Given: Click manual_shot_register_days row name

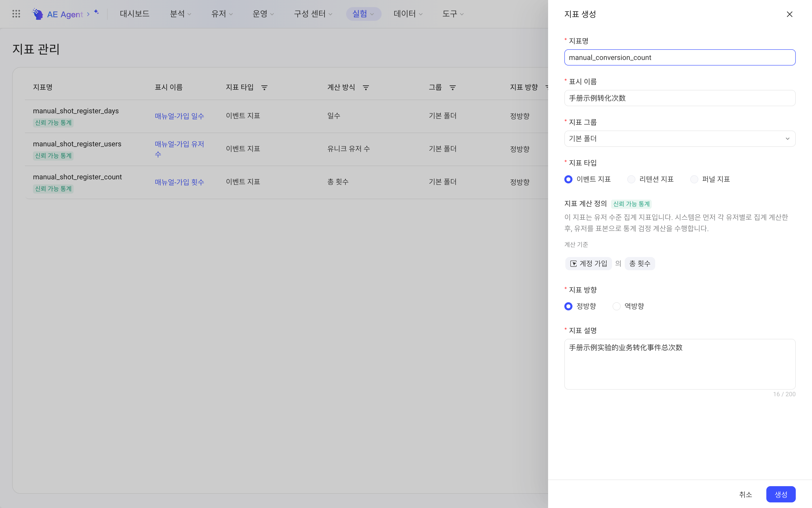Looking at the screenshot, I should click(76, 110).
